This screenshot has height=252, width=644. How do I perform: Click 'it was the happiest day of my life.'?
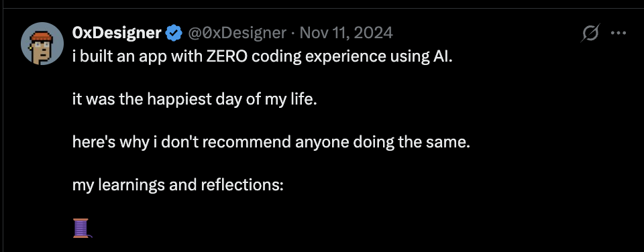point(195,100)
